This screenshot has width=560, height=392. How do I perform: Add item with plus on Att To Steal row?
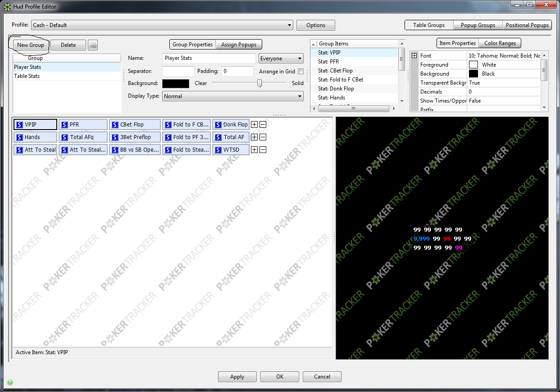255,150
